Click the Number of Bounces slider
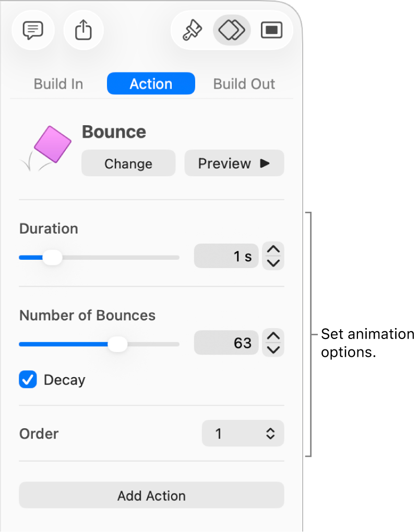This screenshot has height=532, width=418. 118,344
